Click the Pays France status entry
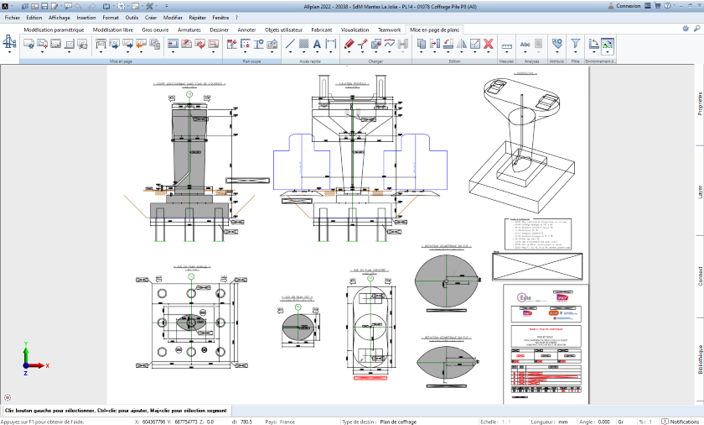704x425 pixels. [x=280, y=421]
